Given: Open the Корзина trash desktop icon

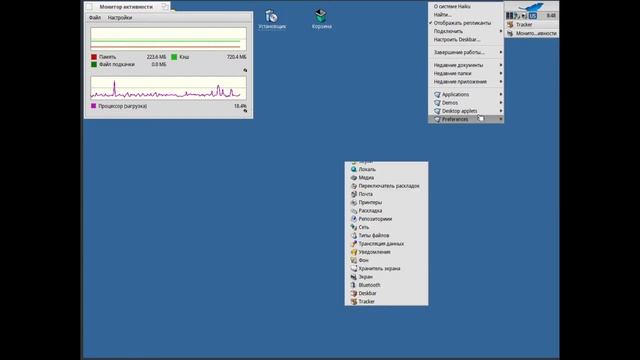Looking at the screenshot, I should (x=321, y=19).
